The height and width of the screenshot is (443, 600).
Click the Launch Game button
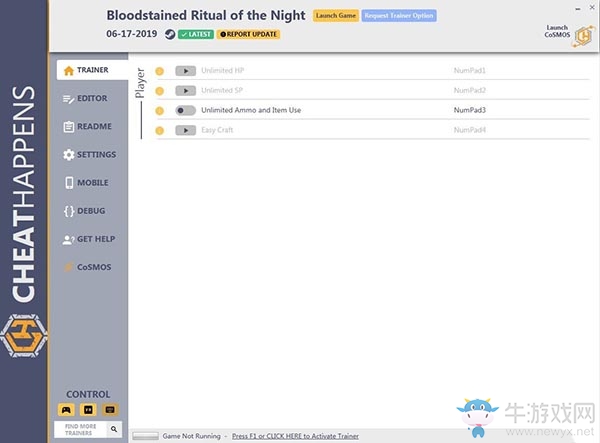click(336, 16)
